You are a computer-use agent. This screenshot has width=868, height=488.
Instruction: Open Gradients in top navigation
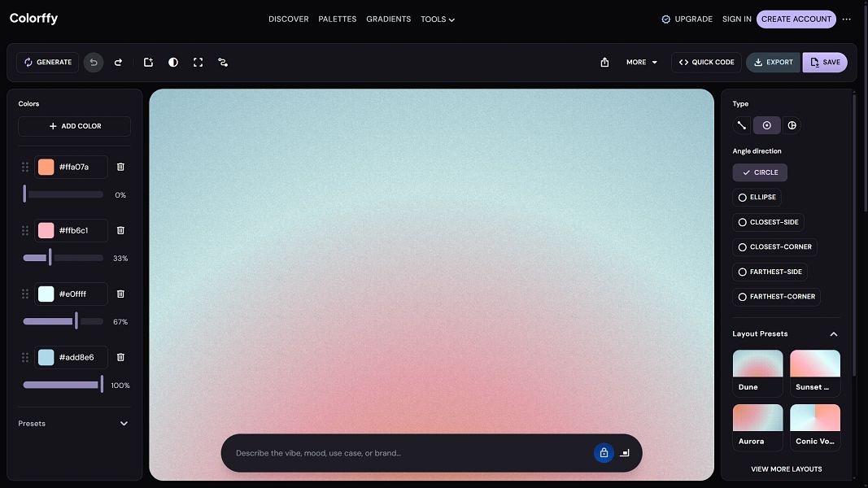(389, 20)
